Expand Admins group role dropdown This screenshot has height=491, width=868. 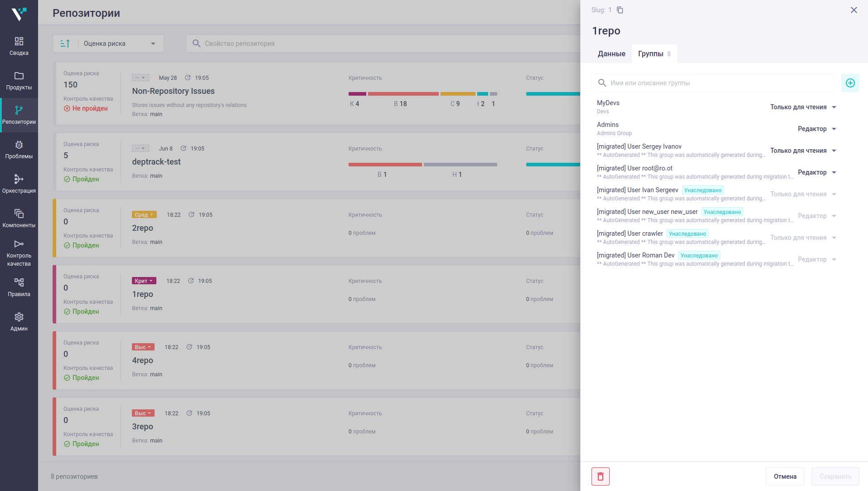(817, 129)
